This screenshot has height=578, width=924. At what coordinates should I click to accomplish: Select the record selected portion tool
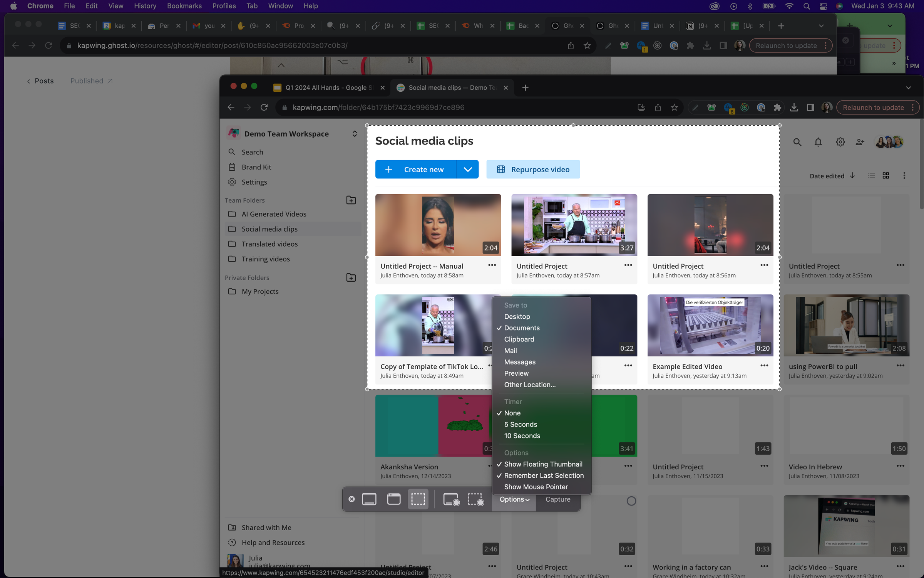(x=476, y=499)
